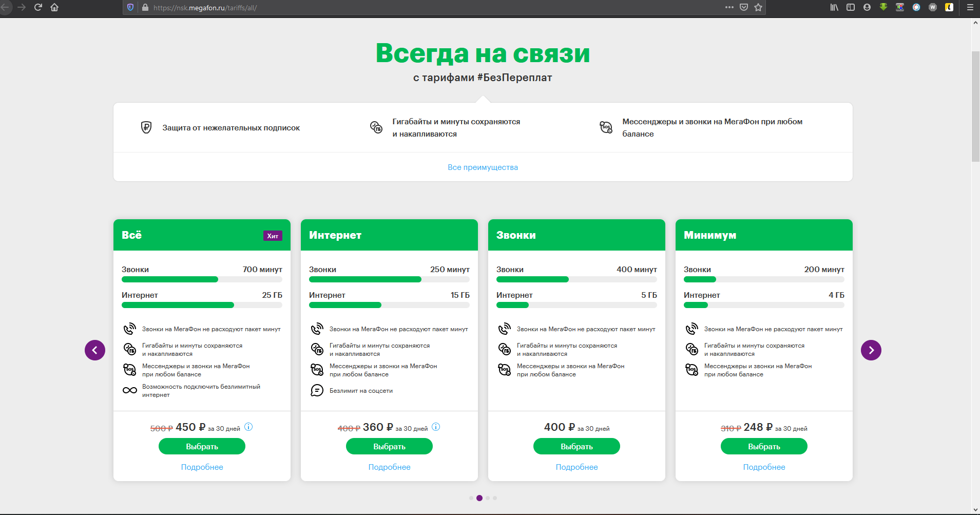The width and height of the screenshot is (980, 515).
Task: Choose the Всё tariff with Выбрать
Action: (202, 447)
